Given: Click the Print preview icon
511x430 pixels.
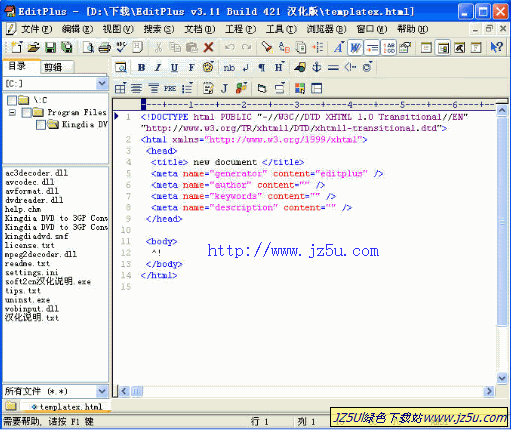Looking at the screenshot, I should [88, 48].
